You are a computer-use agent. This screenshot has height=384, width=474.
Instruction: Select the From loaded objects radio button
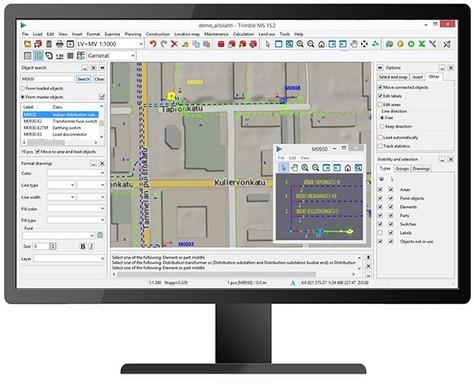pos(23,88)
